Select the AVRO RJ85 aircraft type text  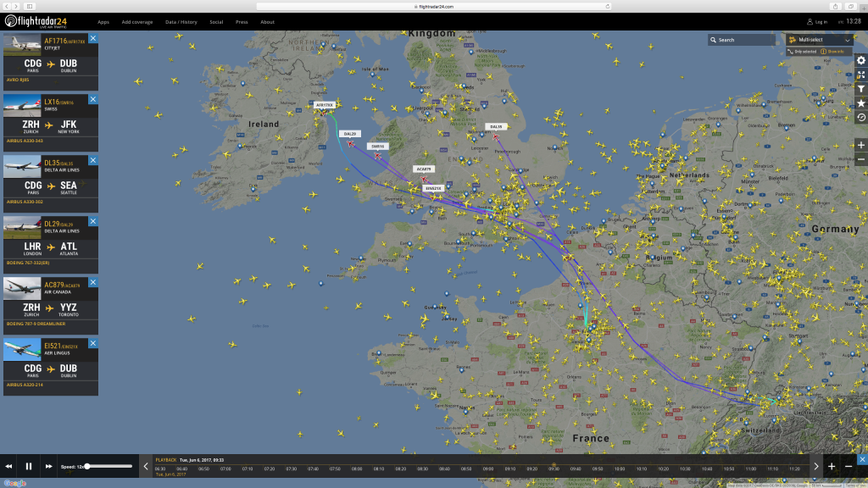point(18,80)
